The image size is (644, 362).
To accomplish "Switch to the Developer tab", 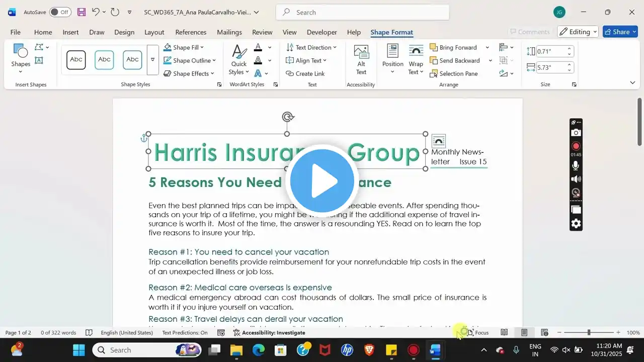I will [322, 32].
